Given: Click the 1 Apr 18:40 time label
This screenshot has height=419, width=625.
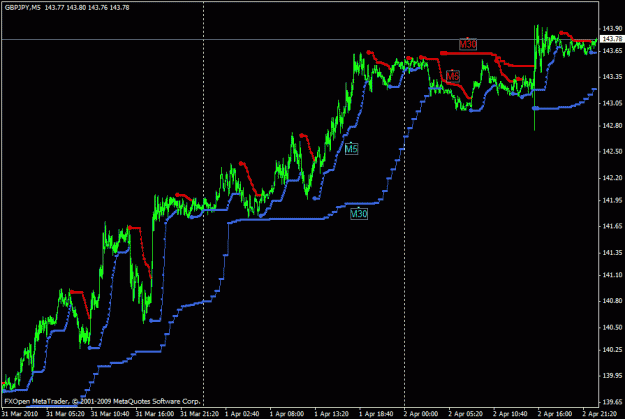Looking at the screenshot, I should click(376, 414).
